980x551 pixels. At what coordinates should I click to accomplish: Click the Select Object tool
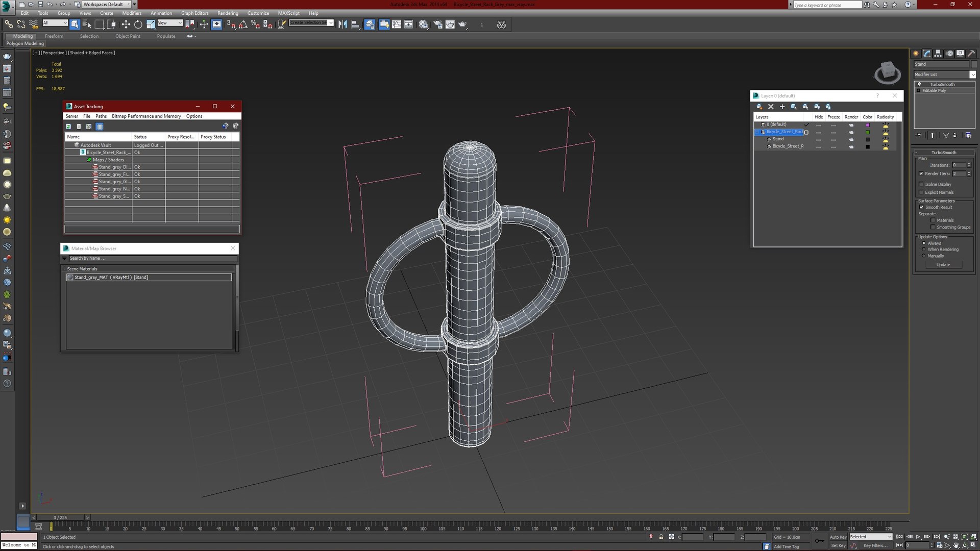point(75,24)
